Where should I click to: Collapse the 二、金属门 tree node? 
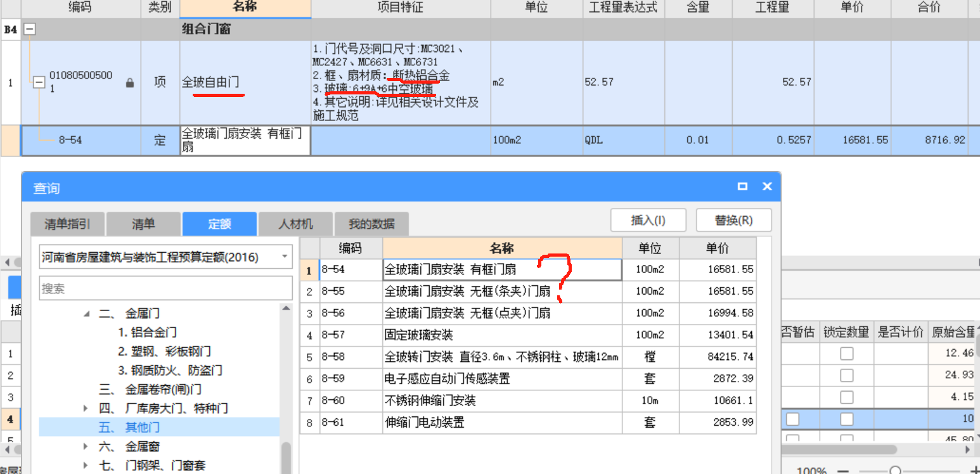point(87,313)
